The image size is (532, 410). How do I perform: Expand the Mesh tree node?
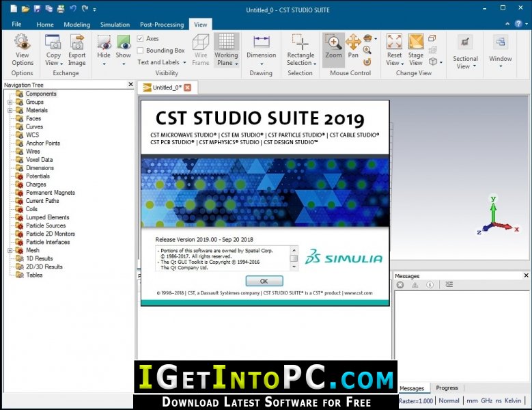coord(10,250)
